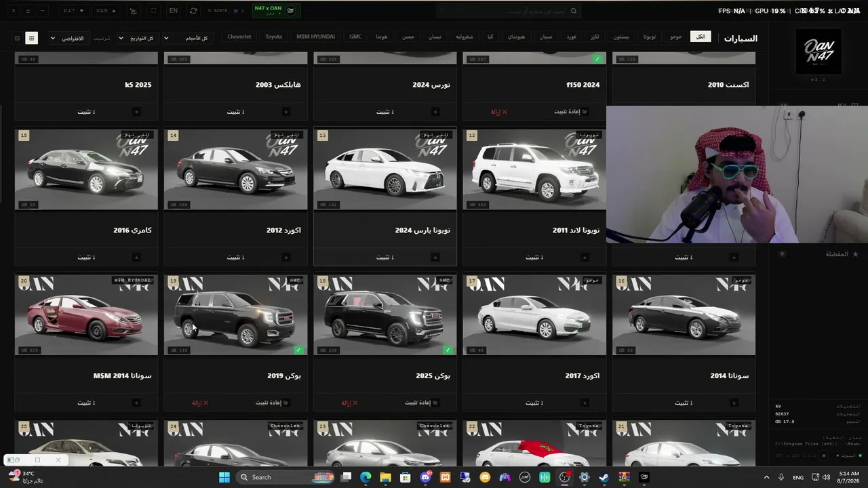The height and width of the screenshot is (488, 868).
Task: Toggle the green checkmark on يوكن 2025
Action: (x=448, y=350)
